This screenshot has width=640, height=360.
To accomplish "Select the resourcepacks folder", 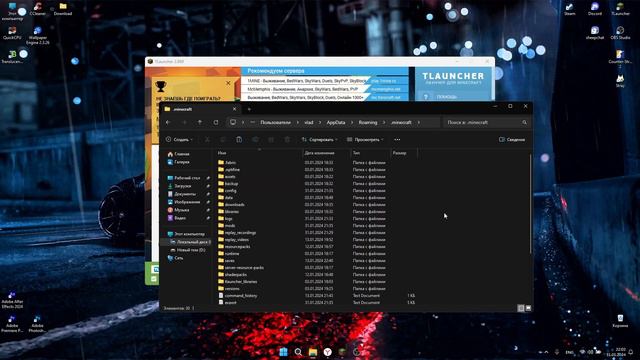I will tap(238, 247).
